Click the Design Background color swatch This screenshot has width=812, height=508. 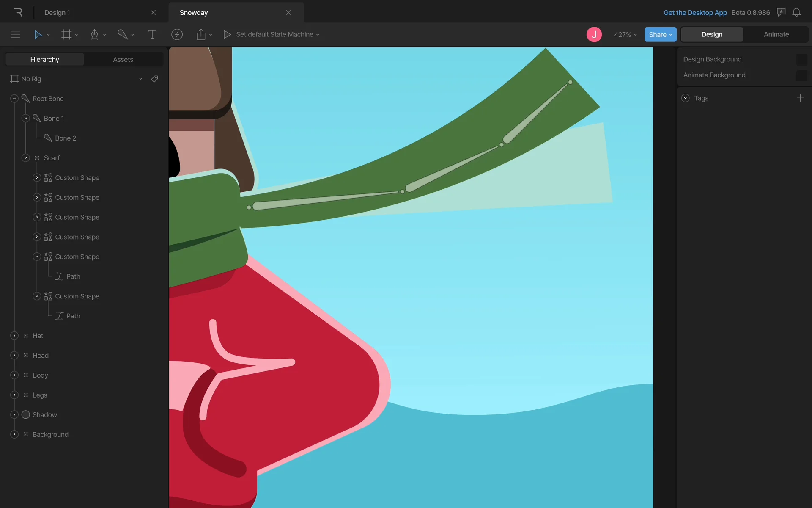(x=801, y=59)
